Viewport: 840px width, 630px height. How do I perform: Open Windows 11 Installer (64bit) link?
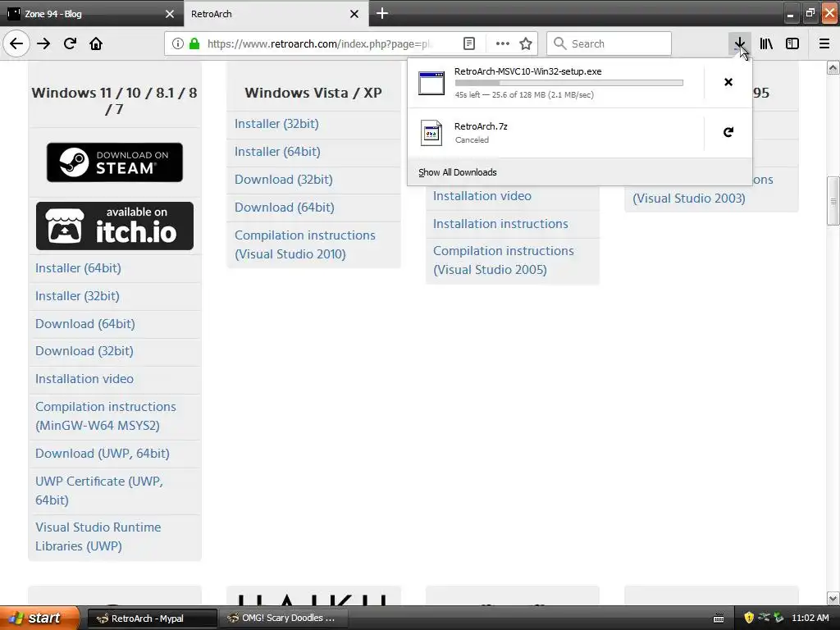coord(78,268)
